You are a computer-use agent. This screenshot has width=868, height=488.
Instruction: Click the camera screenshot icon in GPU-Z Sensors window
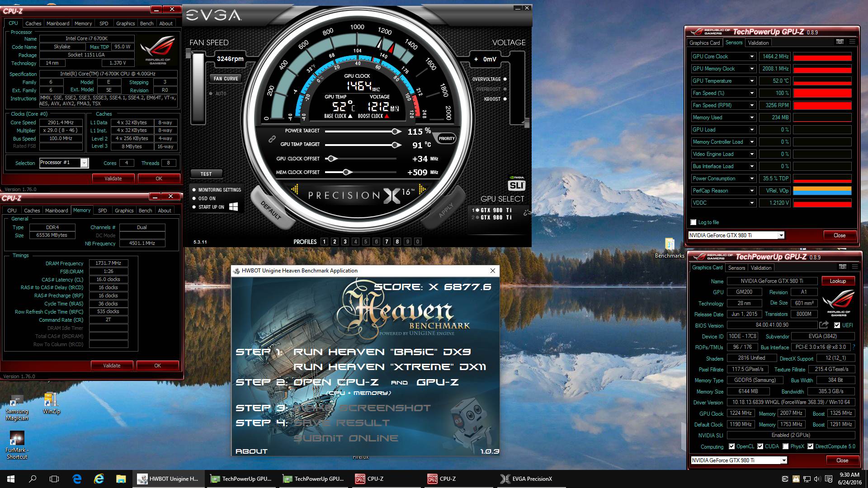840,42
